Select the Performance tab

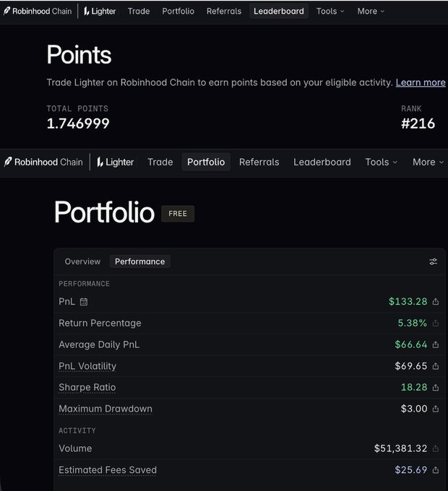pyautogui.click(x=139, y=261)
